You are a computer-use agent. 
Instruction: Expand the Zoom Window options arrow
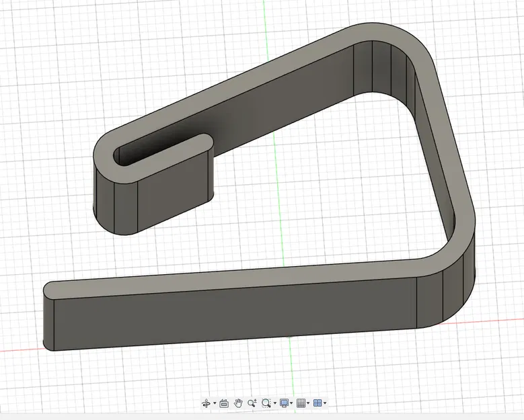(x=274, y=403)
